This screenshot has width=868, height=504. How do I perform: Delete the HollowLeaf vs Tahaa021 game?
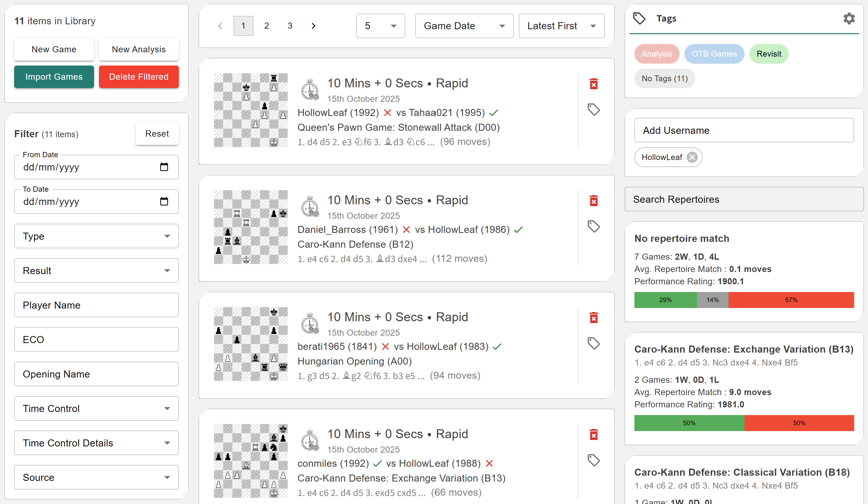pyautogui.click(x=594, y=84)
